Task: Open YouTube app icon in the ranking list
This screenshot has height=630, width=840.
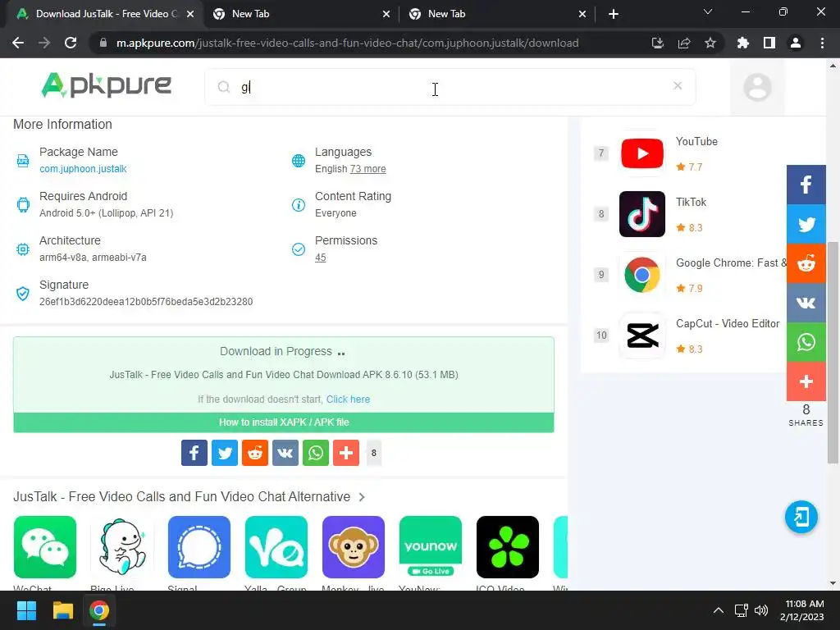Action: (x=641, y=153)
